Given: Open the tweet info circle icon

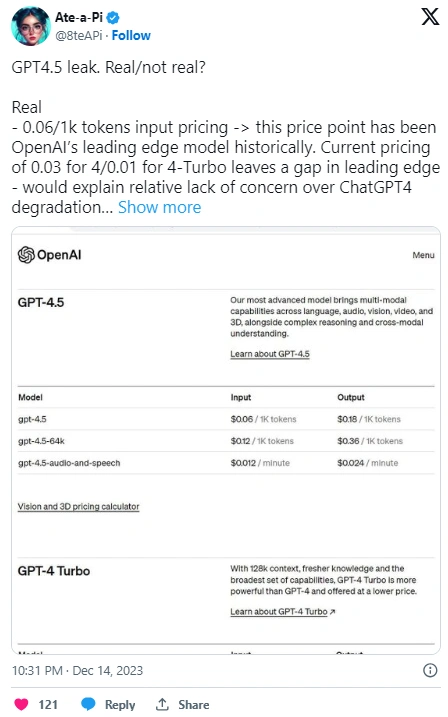Looking at the screenshot, I should coord(430,670).
